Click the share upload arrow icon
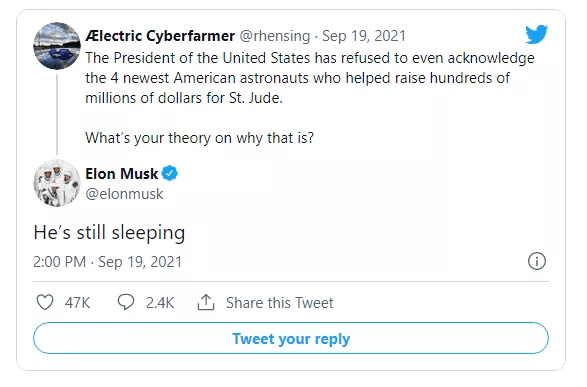The image size is (587, 387). click(x=206, y=302)
